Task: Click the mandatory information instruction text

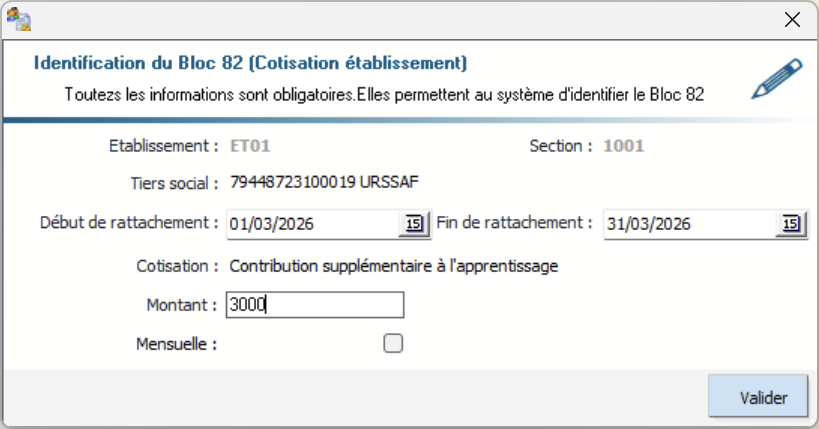Action: 385,96
